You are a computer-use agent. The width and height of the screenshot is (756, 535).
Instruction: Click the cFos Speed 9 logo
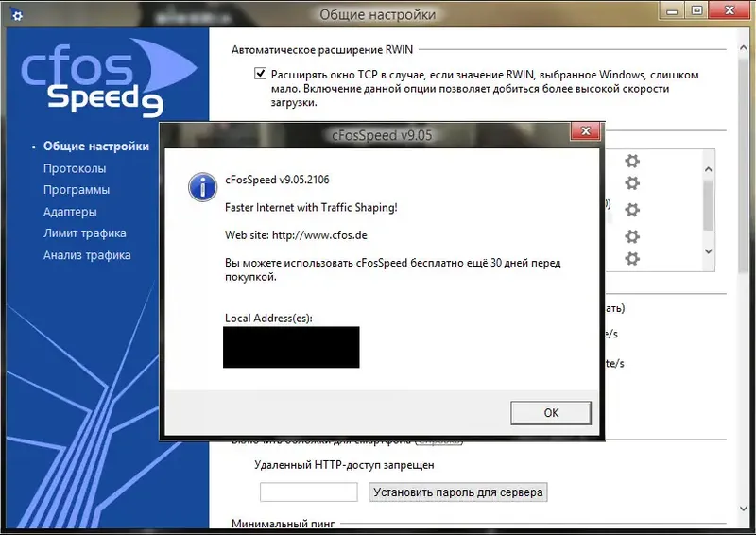pyautogui.click(x=108, y=78)
